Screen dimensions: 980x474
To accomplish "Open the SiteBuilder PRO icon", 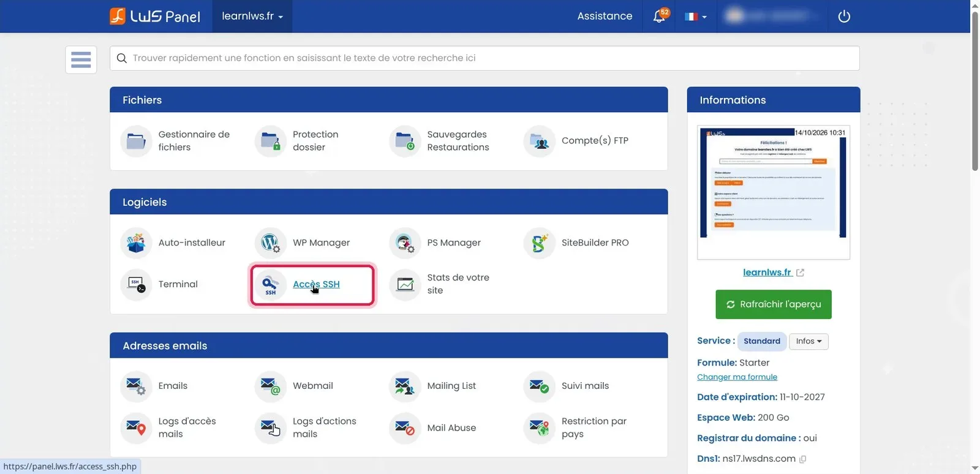I will coord(539,243).
